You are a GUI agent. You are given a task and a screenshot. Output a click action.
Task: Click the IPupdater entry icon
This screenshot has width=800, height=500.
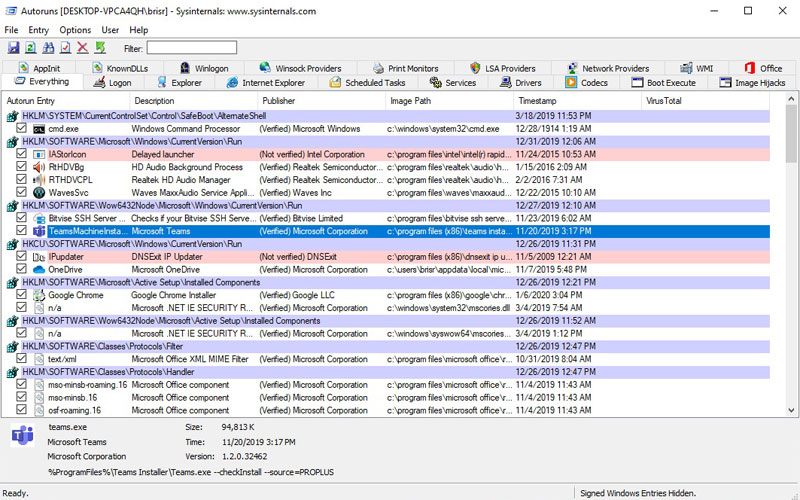tap(39, 257)
